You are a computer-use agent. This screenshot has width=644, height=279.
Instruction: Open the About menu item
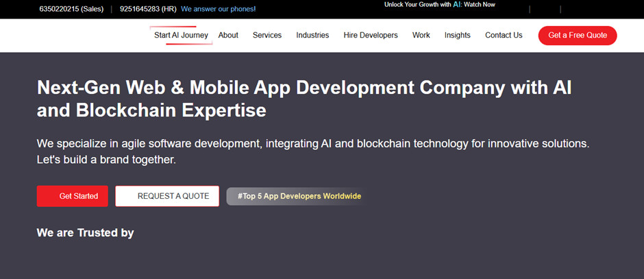point(228,35)
